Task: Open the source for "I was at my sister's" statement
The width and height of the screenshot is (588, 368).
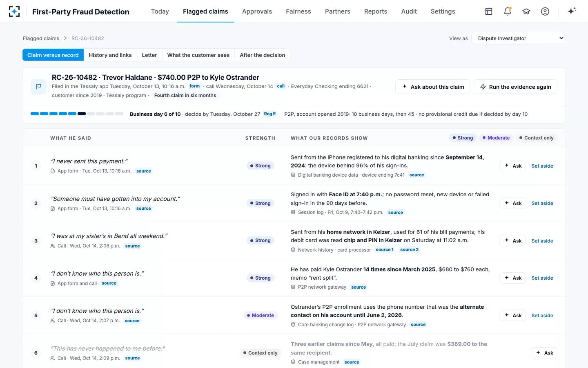Action: 133,246
